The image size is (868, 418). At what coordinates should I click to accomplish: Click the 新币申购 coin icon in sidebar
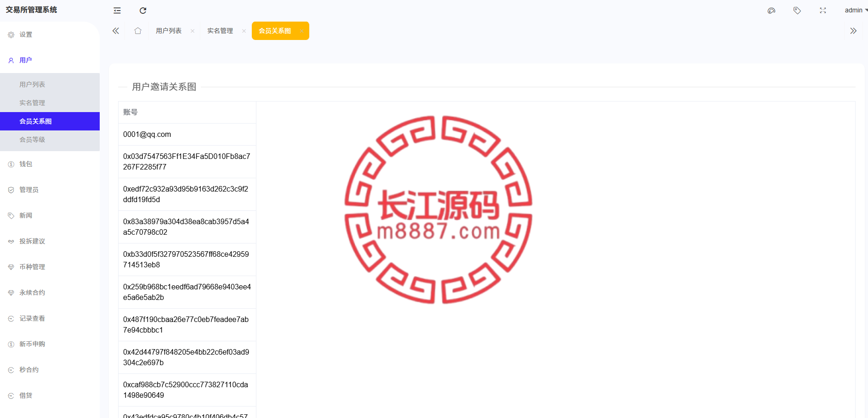pyautogui.click(x=11, y=344)
